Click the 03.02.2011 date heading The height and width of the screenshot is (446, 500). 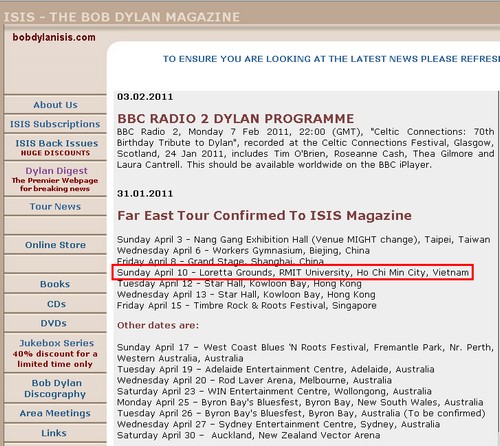tap(145, 97)
